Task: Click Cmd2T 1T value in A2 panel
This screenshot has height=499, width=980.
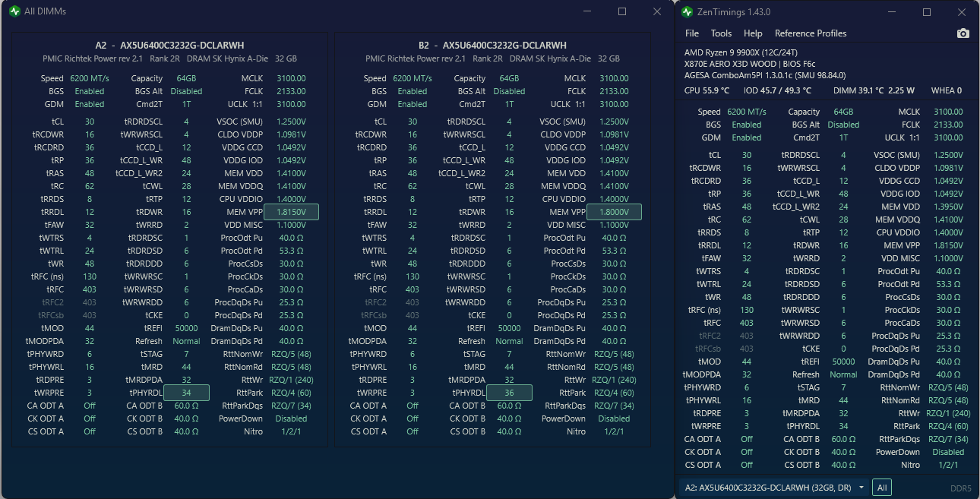Action: (186, 104)
